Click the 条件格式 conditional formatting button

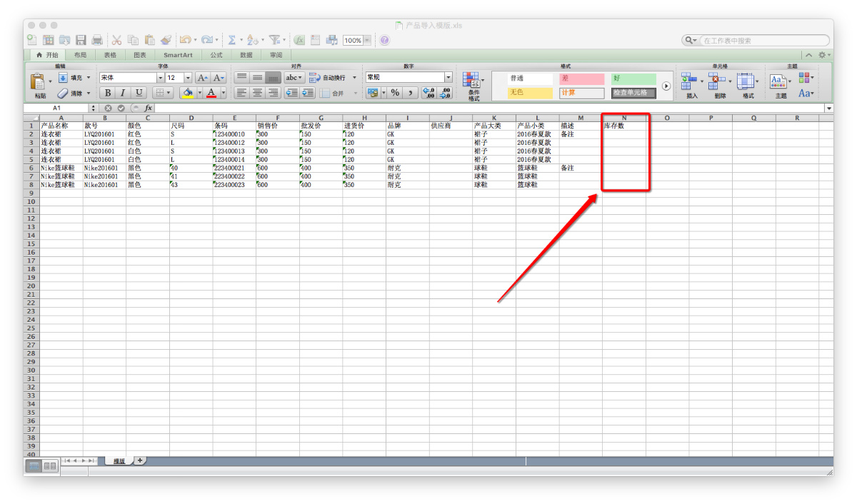473,86
